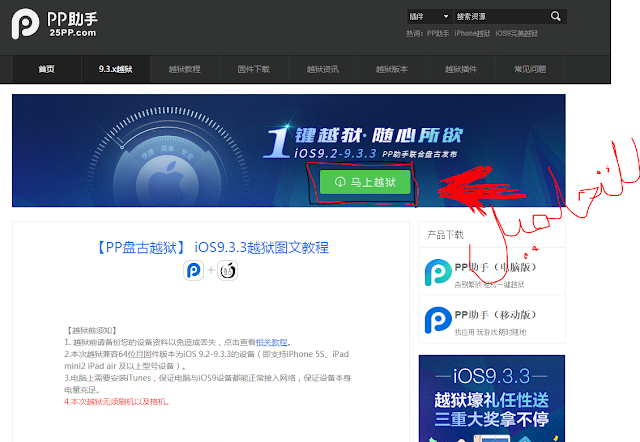The image size is (640, 442).
Task: Open the article title iOS9.3.3越狱图文教程
Action: tap(212, 247)
